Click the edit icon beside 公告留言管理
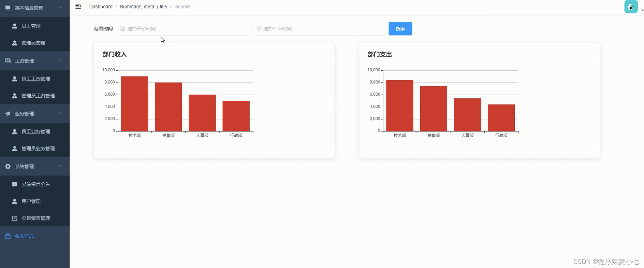This screenshot has height=268, width=644. 14,218
